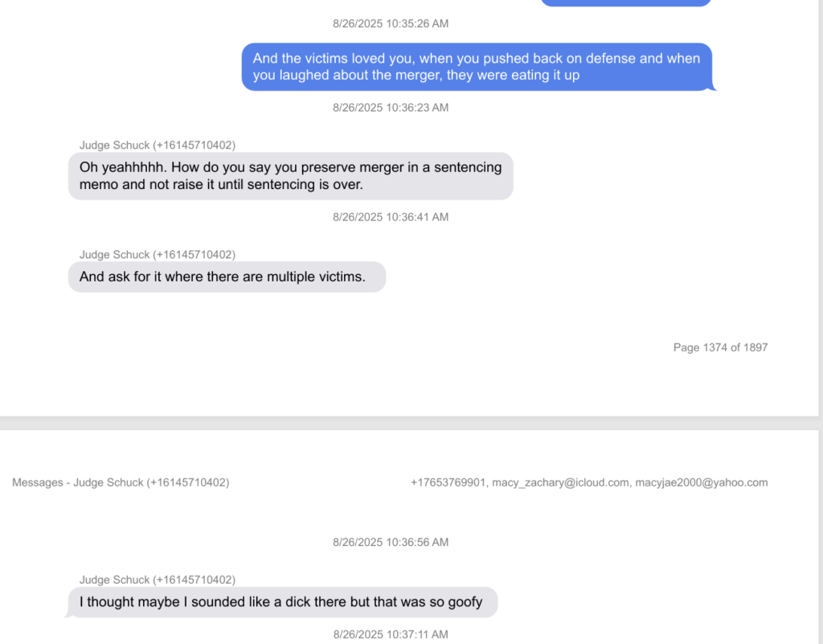Click the gray divider between the two pages

coord(411,423)
